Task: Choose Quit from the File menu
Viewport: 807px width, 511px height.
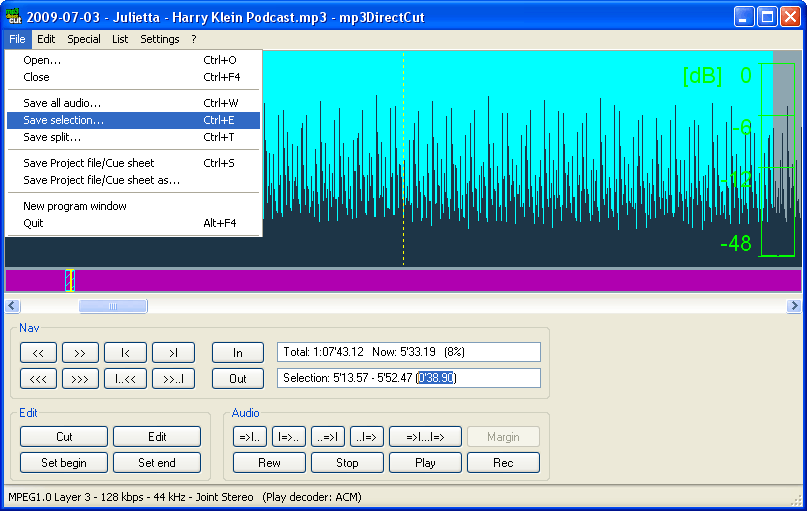Action: tap(133, 223)
